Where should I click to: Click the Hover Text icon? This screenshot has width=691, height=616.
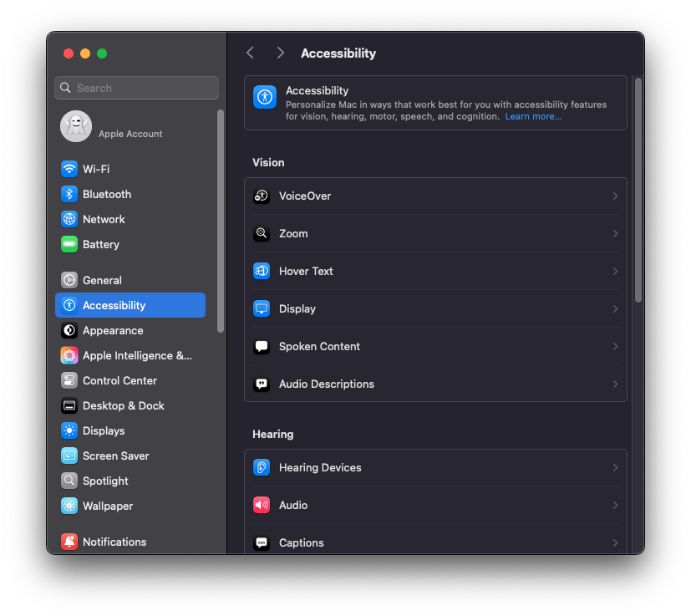[x=262, y=271]
